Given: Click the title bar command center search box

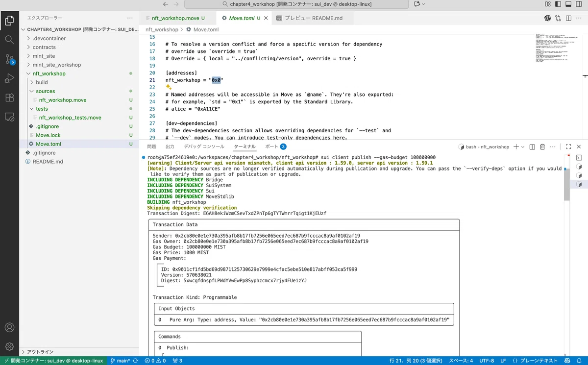Looking at the screenshot, I should (x=297, y=4).
